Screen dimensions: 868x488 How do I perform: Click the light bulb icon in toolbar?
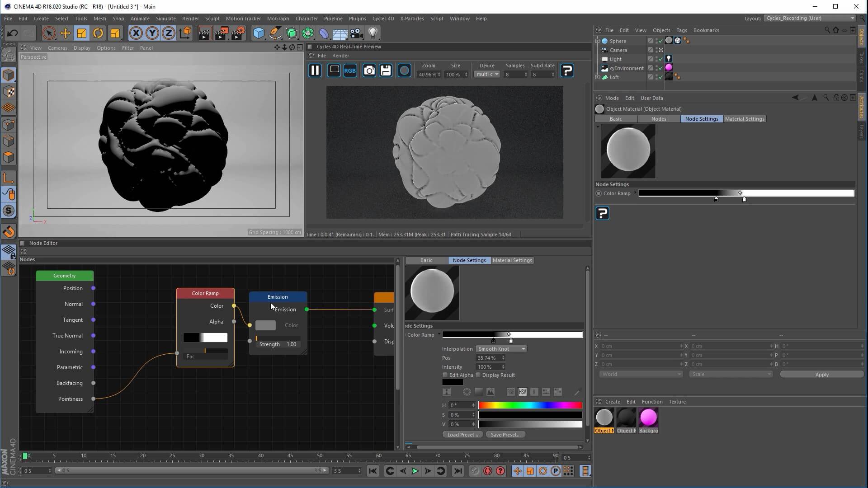373,33
